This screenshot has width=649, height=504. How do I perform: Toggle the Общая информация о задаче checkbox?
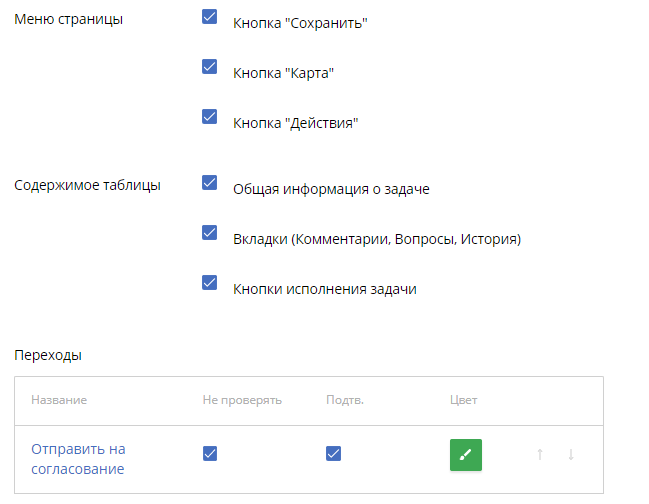[x=210, y=183]
